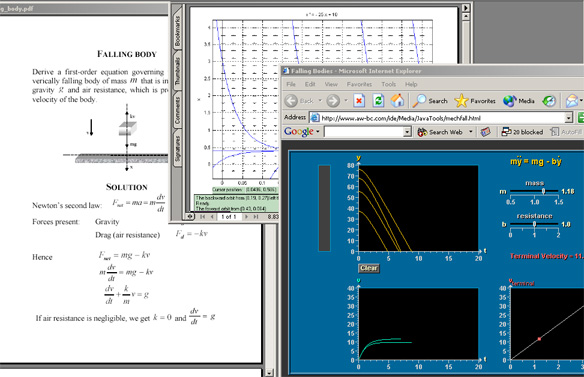Switch to the Comments side tab
This screenshot has width=584, height=377.
pos(178,110)
